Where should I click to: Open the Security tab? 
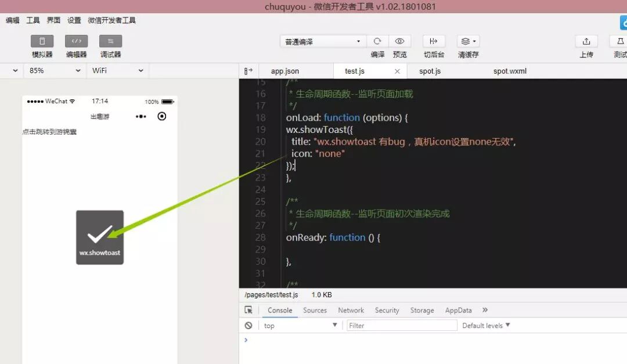(x=387, y=310)
